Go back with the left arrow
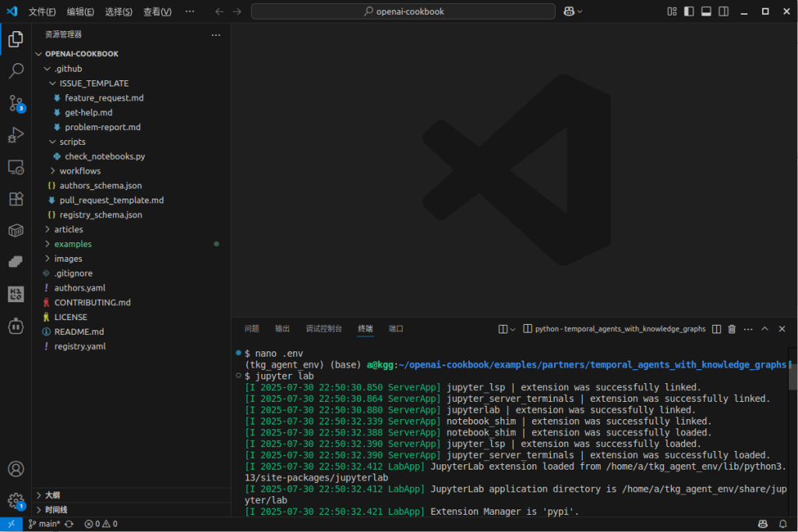This screenshot has width=798, height=532. pos(219,11)
